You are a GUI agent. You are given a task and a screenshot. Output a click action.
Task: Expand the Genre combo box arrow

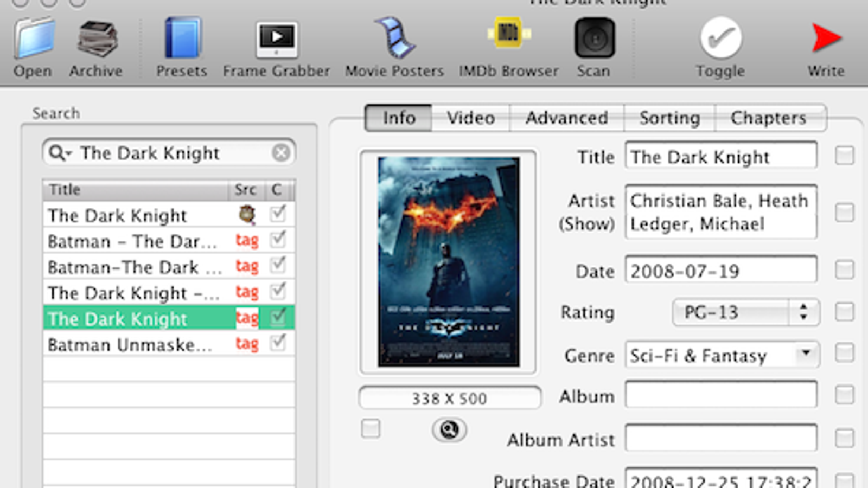click(x=806, y=354)
